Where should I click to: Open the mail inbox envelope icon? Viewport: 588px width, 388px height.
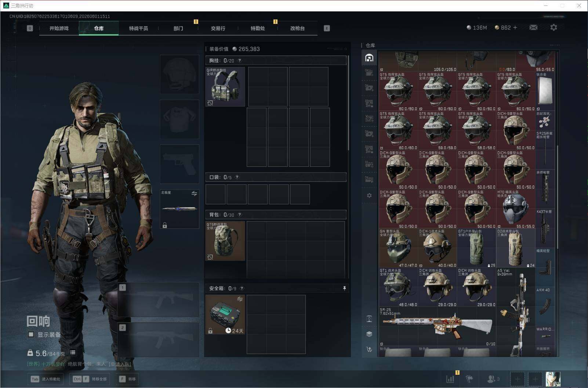[533, 28]
